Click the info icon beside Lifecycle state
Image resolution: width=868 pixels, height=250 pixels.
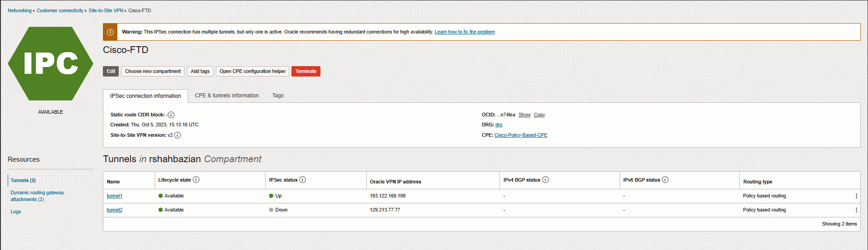(196, 180)
